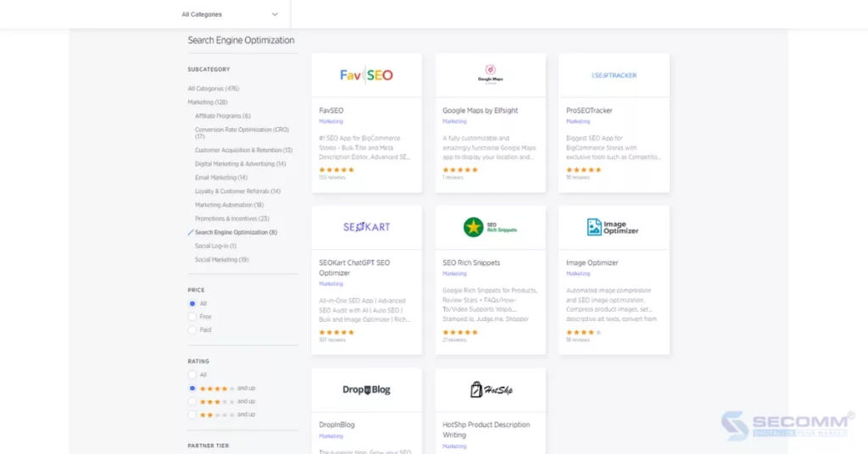Screen dimensions: 868x454
Task: Open the DropInBlog title link
Action: (337, 424)
